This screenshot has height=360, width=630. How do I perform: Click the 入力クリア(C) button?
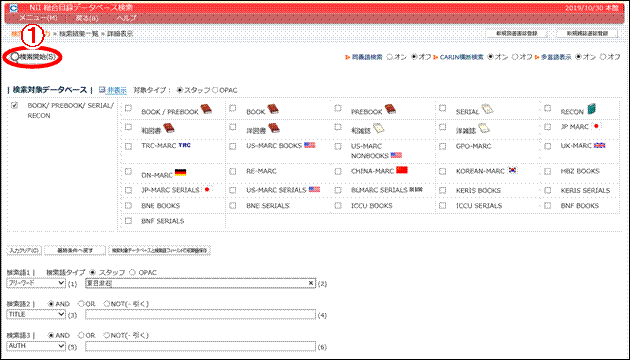coord(24,251)
